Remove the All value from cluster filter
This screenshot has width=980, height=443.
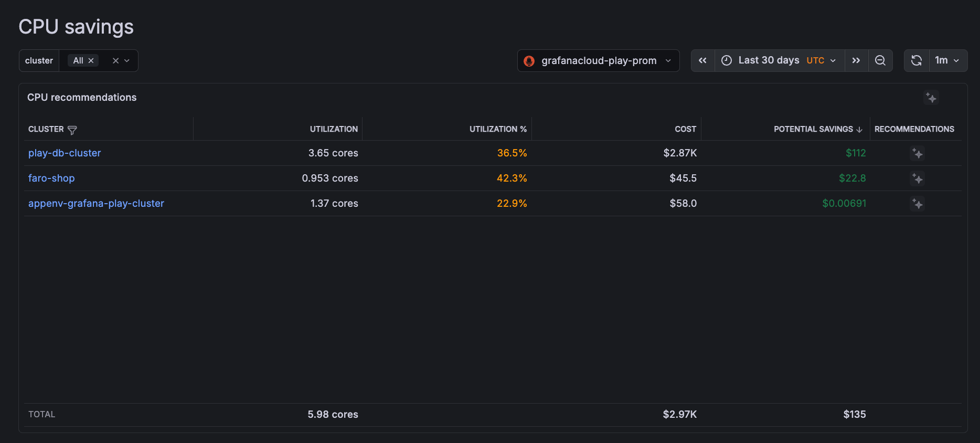(x=91, y=61)
